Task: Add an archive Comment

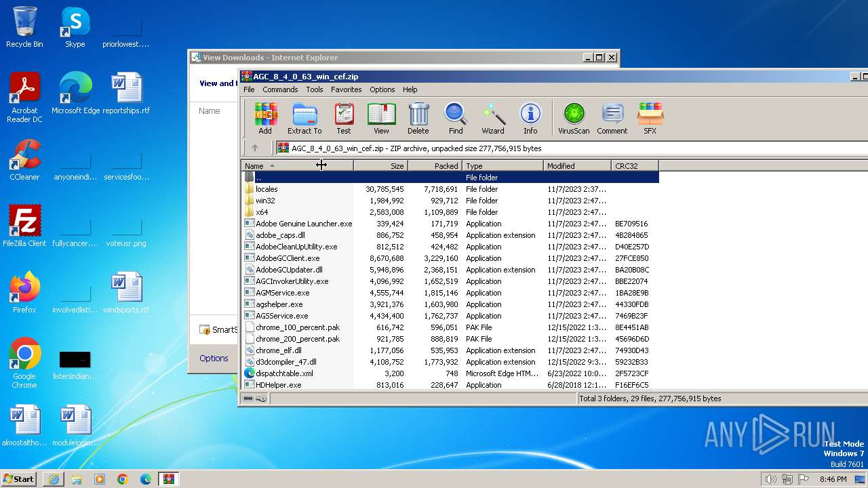Action: pyautogui.click(x=612, y=119)
